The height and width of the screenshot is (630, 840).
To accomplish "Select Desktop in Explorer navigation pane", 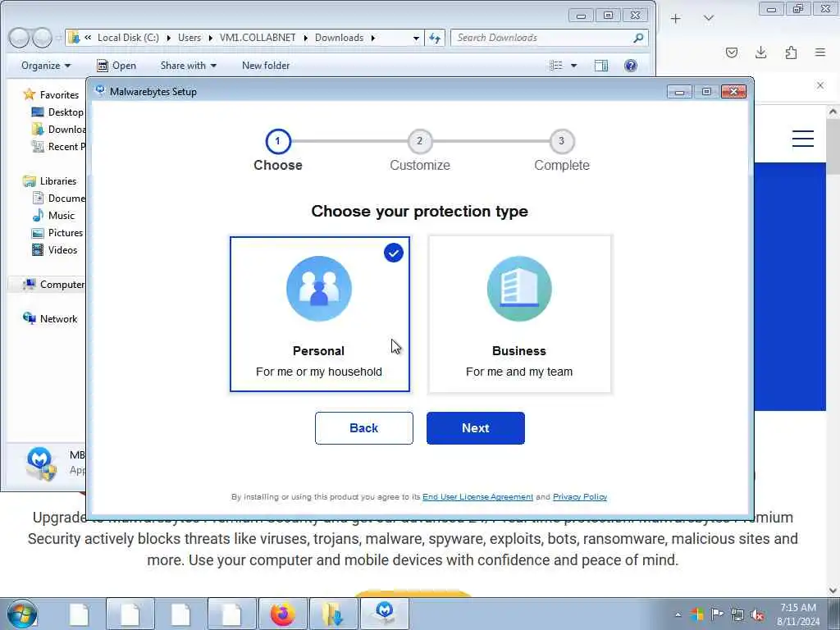I will click(x=57, y=112).
